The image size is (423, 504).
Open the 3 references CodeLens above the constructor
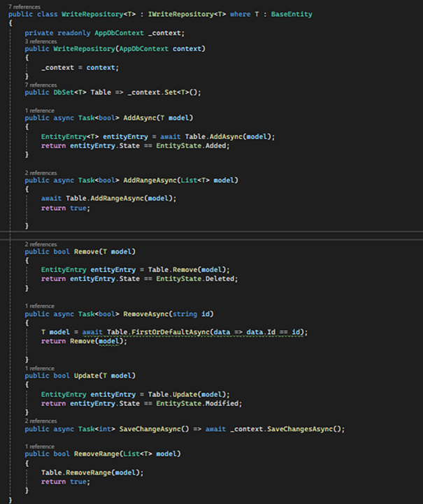pos(41,41)
